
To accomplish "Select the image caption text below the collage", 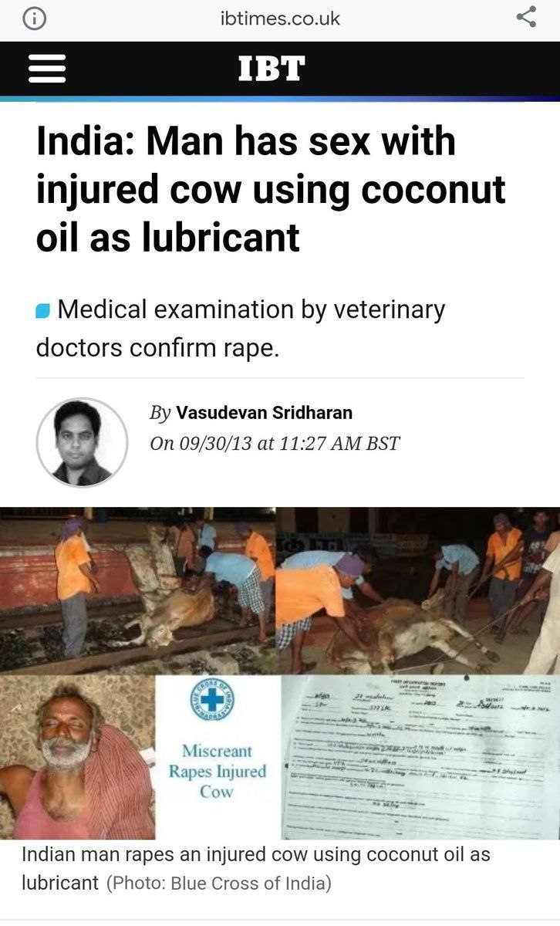I will tap(256, 868).
